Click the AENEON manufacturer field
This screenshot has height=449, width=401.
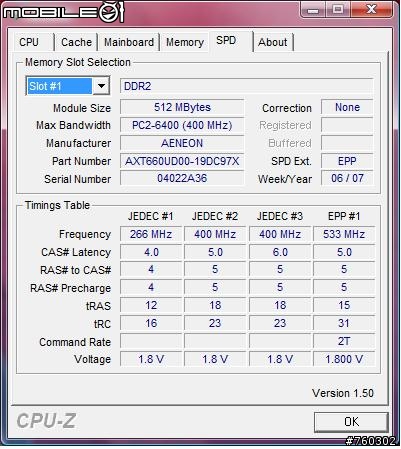(x=182, y=143)
